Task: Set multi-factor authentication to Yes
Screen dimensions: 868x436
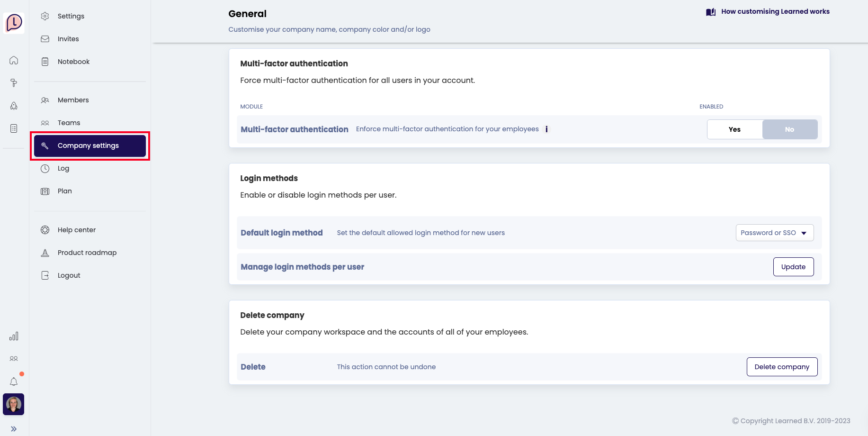Action: [x=734, y=129]
